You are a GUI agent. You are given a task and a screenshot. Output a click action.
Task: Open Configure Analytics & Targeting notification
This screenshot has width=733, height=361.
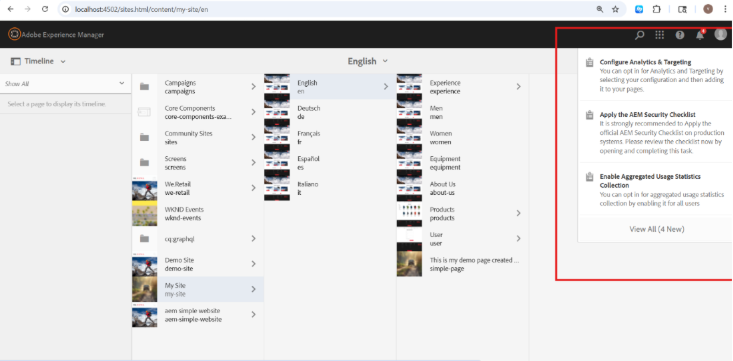(x=655, y=75)
